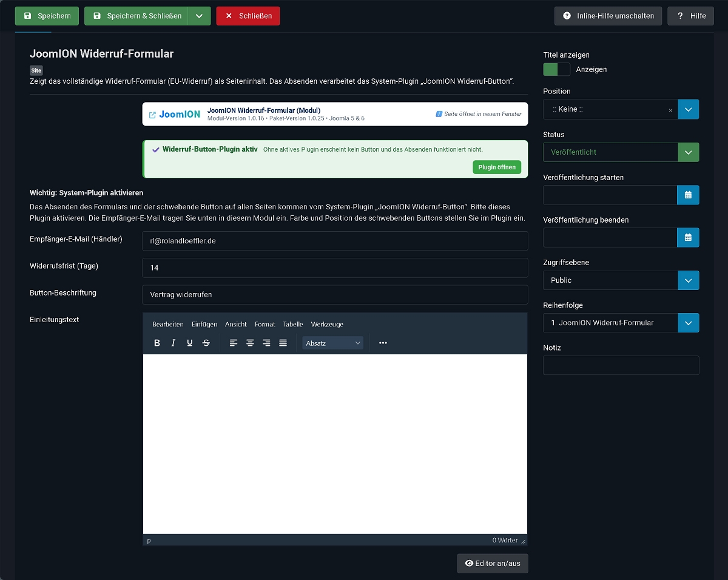
Task: Underline text in the editor toolbar
Action: click(190, 343)
